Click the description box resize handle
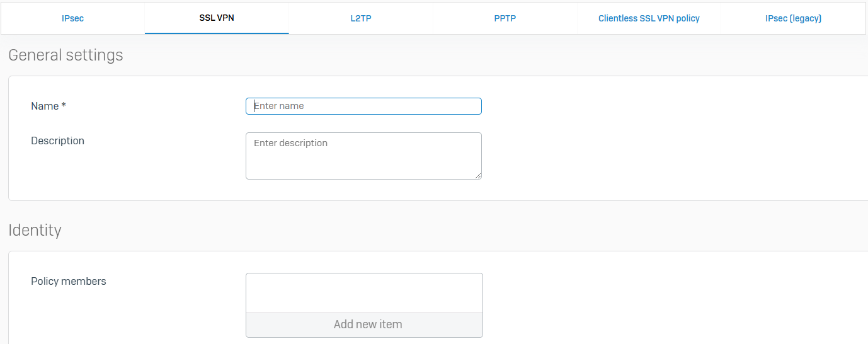 [479, 176]
